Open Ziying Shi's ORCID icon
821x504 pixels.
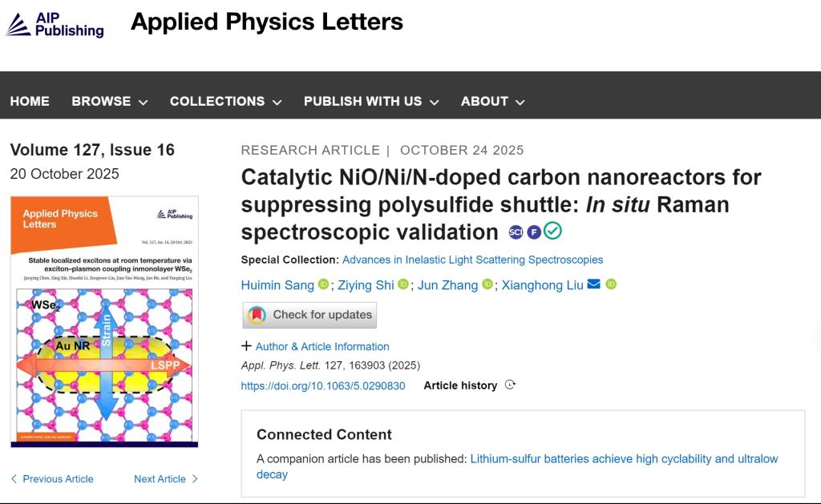coord(403,284)
